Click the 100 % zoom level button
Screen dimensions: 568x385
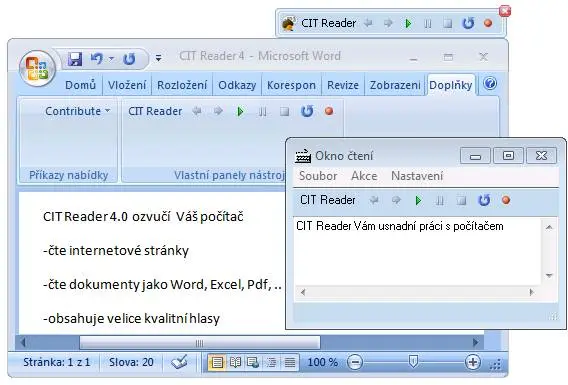coord(322,362)
